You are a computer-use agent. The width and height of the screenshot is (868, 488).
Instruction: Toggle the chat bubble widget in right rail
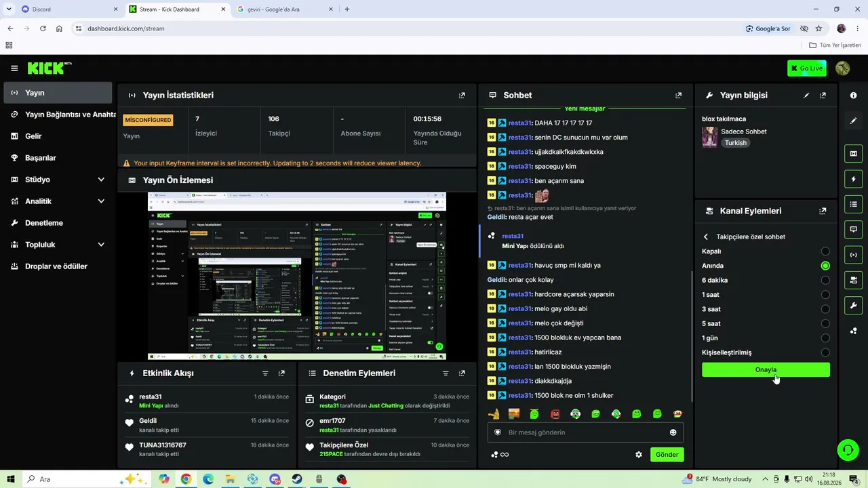point(853,229)
